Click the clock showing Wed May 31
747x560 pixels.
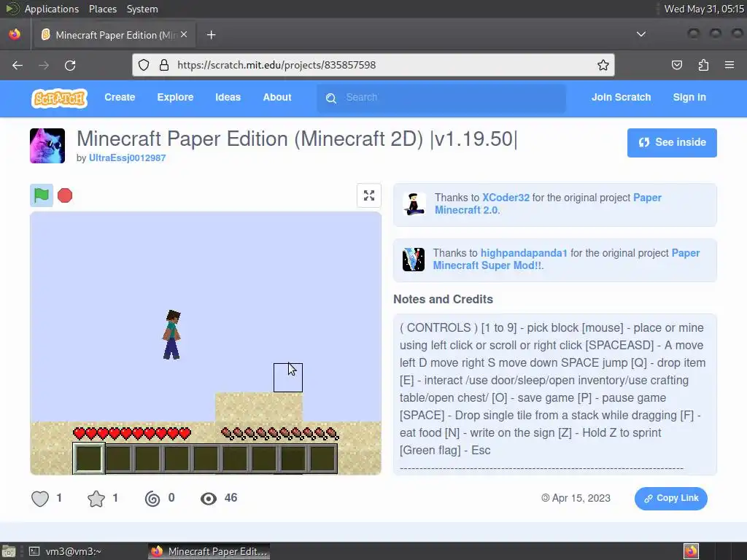704,9
